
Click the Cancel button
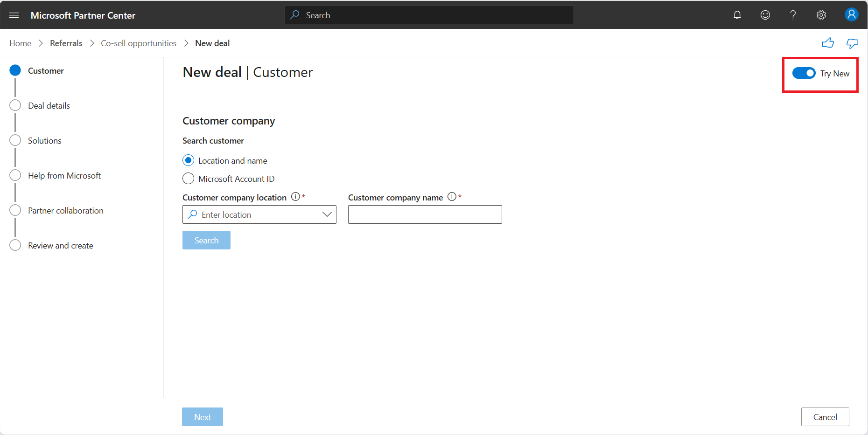pos(825,417)
